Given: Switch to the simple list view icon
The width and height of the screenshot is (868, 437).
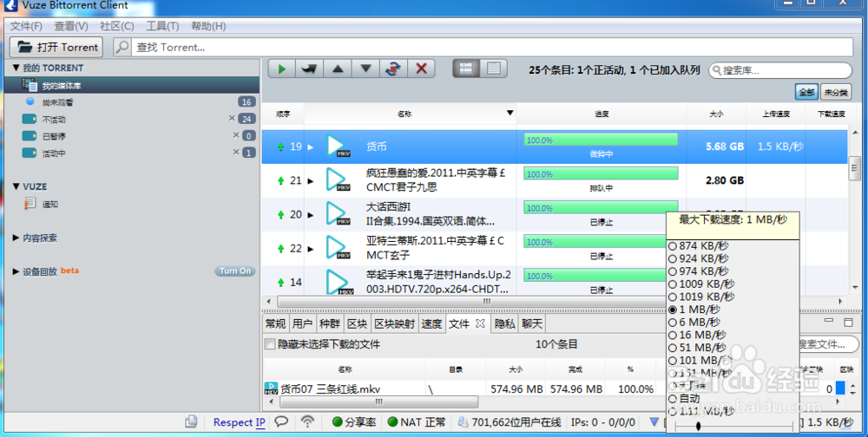Looking at the screenshot, I should (493, 68).
